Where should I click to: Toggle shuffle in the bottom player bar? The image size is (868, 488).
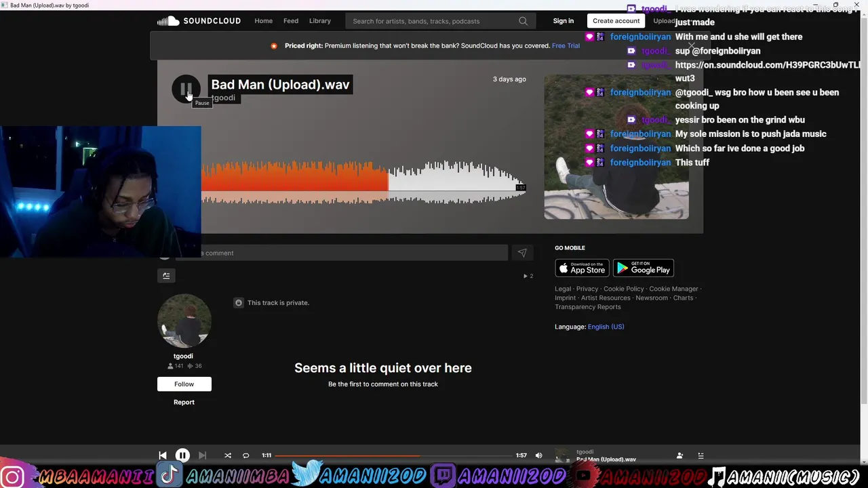(x=228, y=455)
